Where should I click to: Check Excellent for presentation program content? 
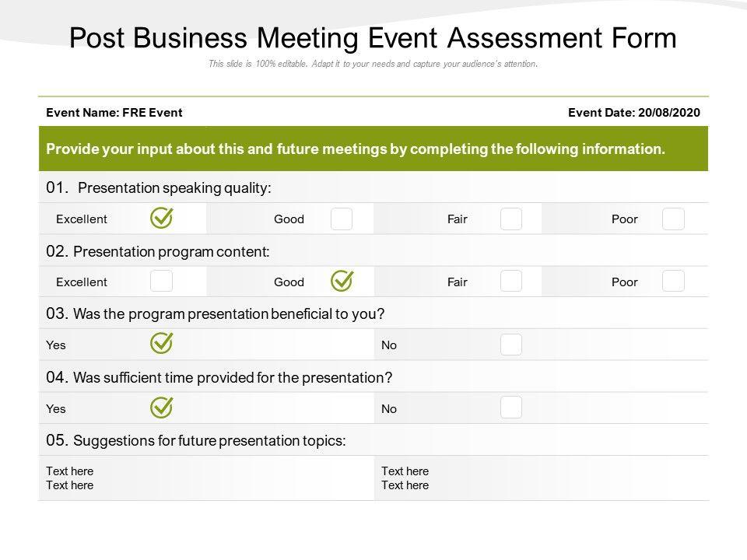coord(161,281)
